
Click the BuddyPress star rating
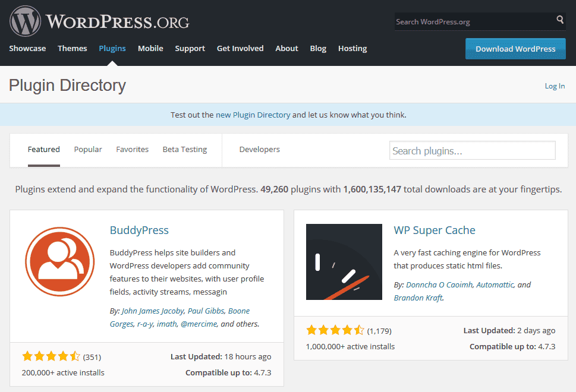click(51, 356)
